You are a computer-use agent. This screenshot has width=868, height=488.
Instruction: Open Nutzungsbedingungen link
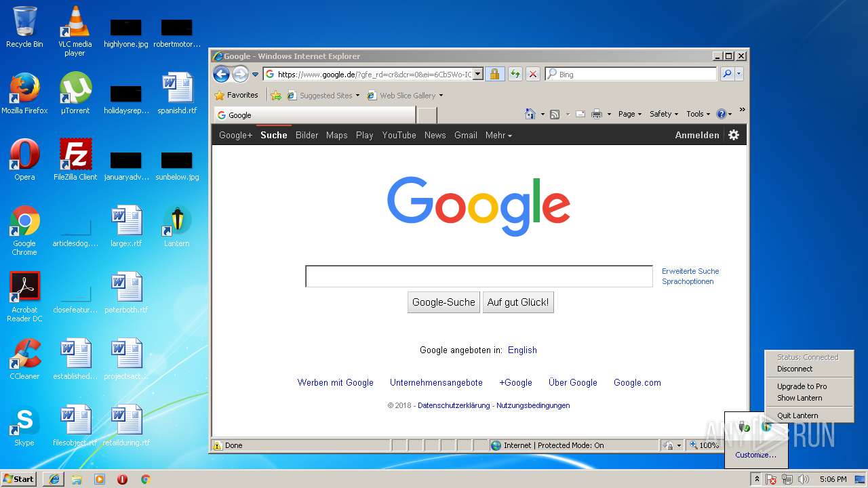[533, 405]
